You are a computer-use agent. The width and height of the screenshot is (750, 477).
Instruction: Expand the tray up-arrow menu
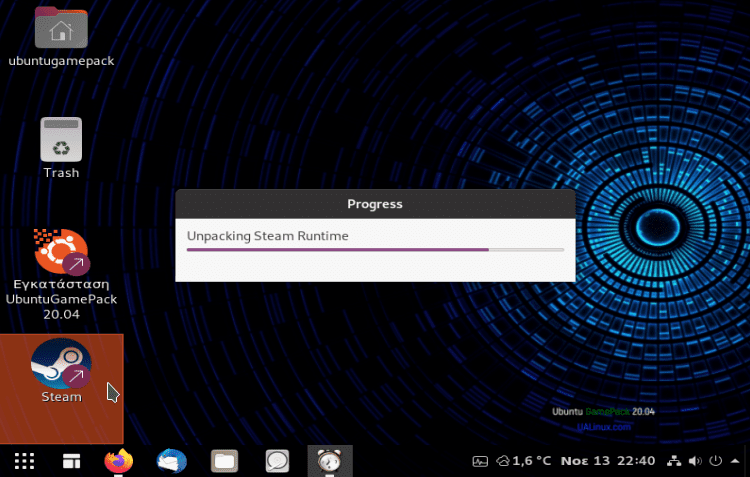(x=735, y=461)
